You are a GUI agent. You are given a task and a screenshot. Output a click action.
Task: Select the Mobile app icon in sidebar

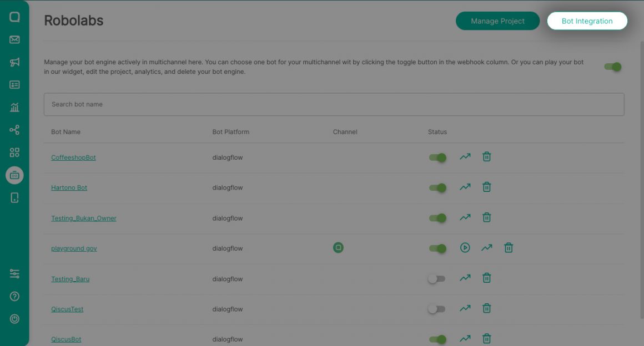tap(14, 197)
